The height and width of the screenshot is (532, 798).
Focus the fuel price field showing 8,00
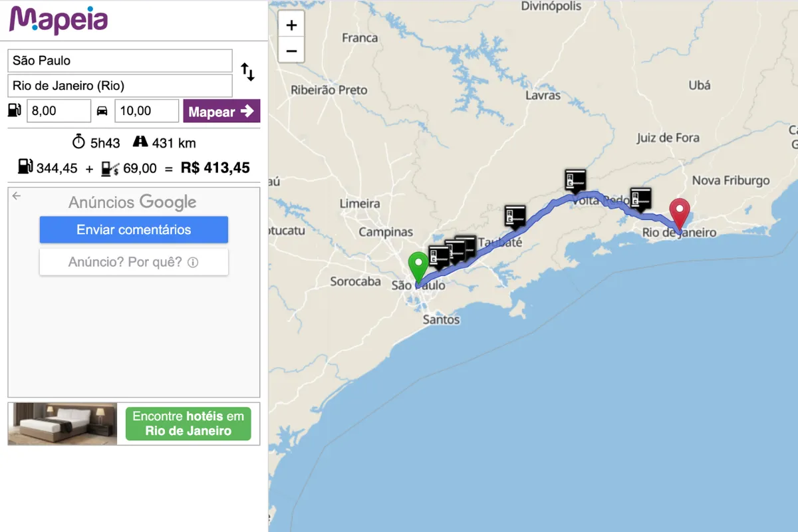(x=59, y=111)
